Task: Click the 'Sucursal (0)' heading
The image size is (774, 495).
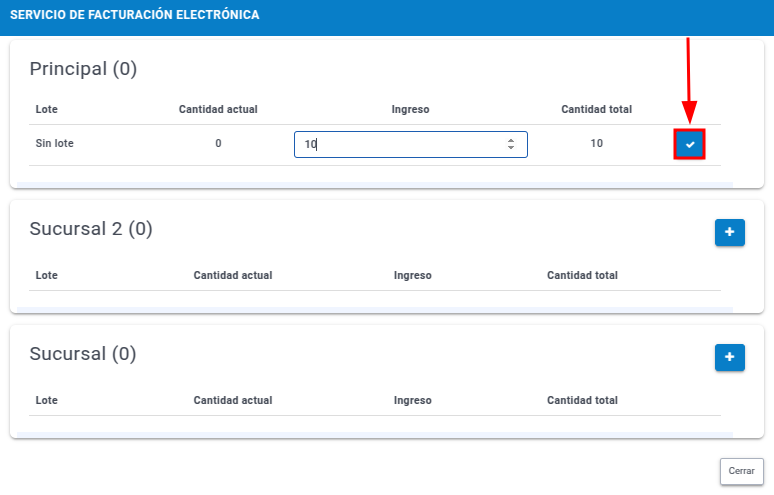Action: click(x=83, y=353)
